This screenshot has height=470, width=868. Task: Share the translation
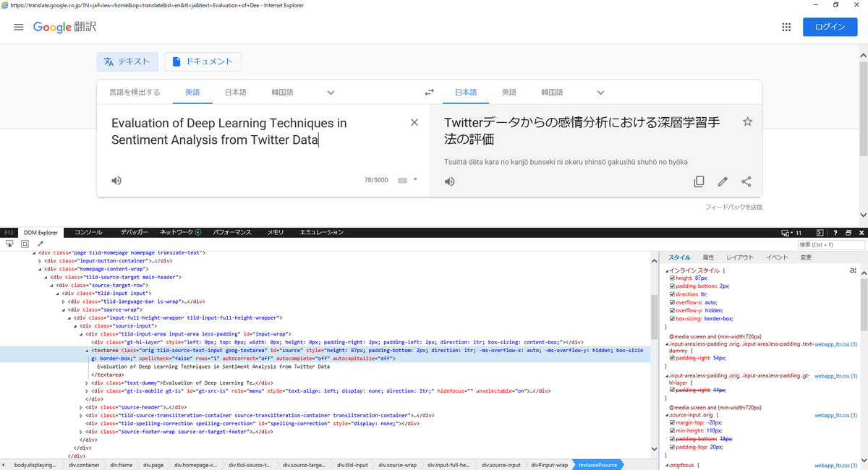point(746,181)
